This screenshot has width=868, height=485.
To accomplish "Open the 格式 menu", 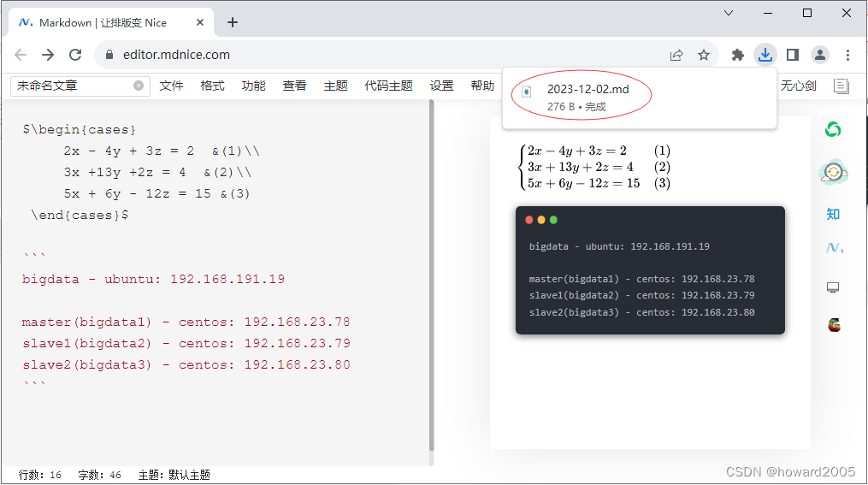I will [212, 86].
